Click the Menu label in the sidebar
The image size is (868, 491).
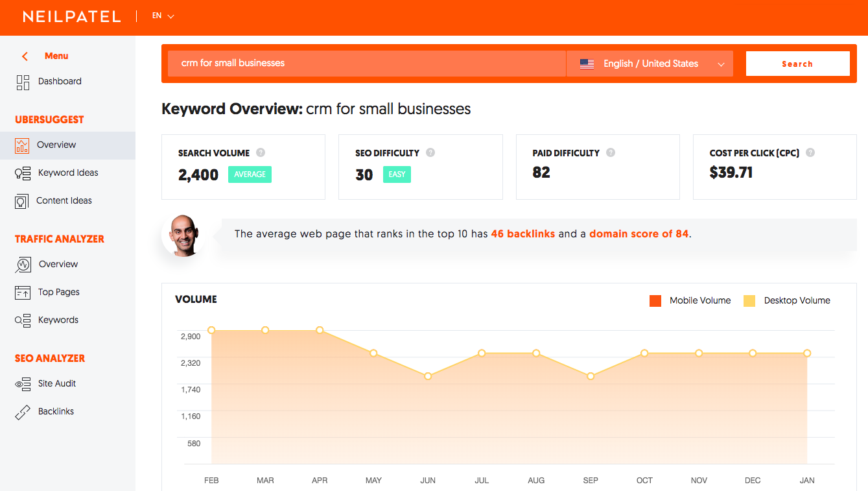[x=56, y=56]
